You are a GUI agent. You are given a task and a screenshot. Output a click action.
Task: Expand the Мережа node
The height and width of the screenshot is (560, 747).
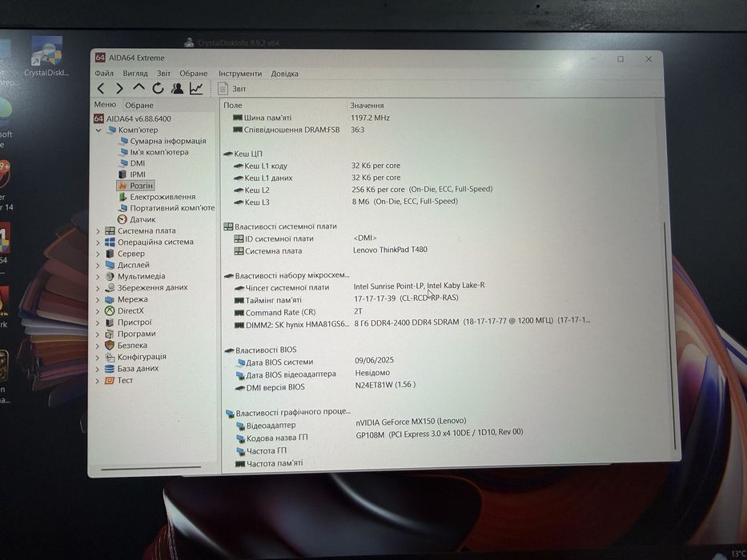[x=98, y=299]
